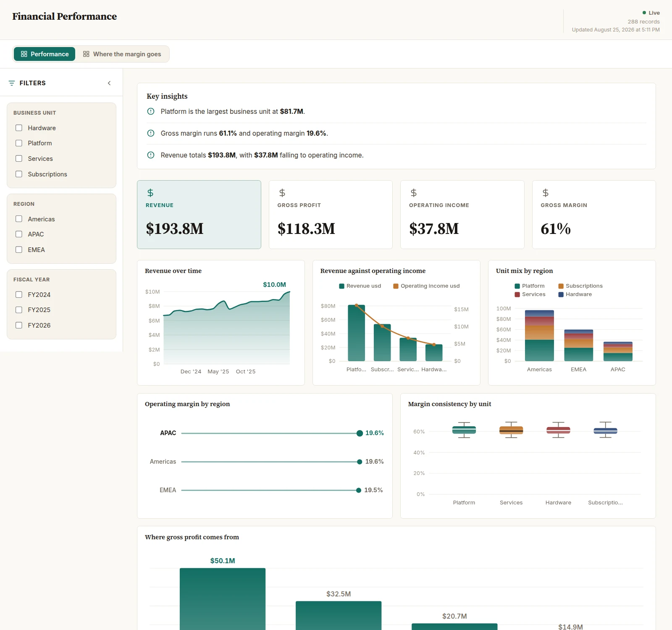Click the Americas stacked bar
This screenshot has height=630, width=672.
pyautogui.click(x=539, y=336)
